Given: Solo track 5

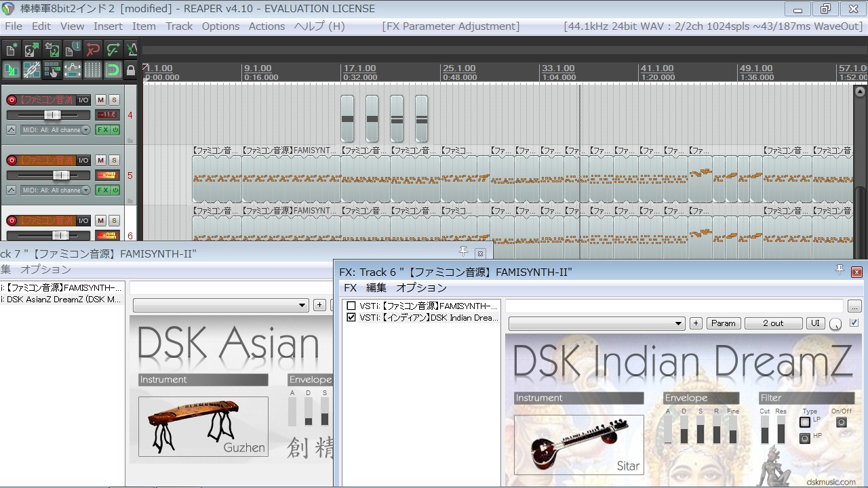Looking at the screenshot, I should tap(114, 160).
